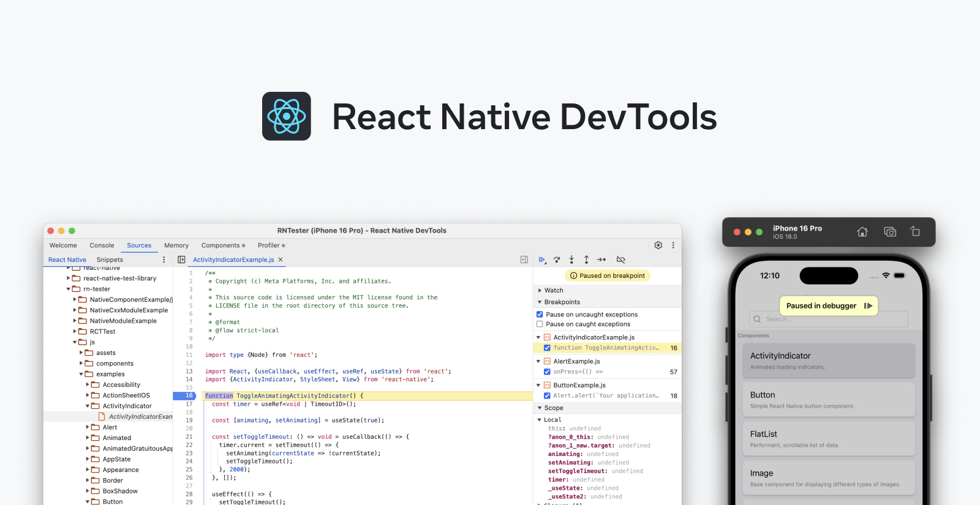Open DevTools settings gear
The image size is (980, 505).
pyautogui.click(x=658, y=245)
